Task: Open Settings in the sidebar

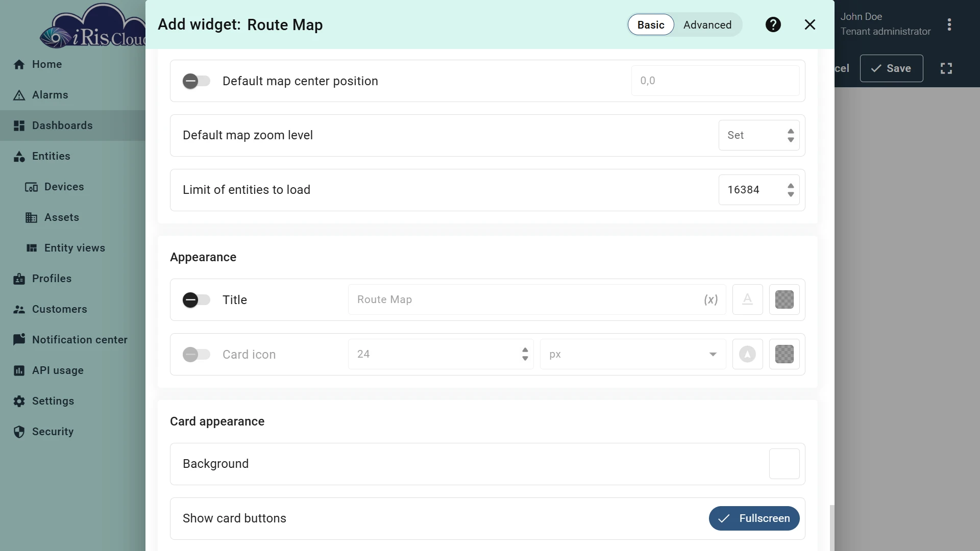Action: pos(72,401)
